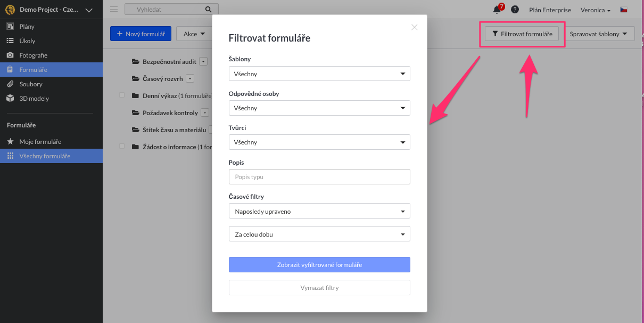644x323 pixels.
Task: Collapse the Bezpečnostní audit folder toggle
Action: 203,62
